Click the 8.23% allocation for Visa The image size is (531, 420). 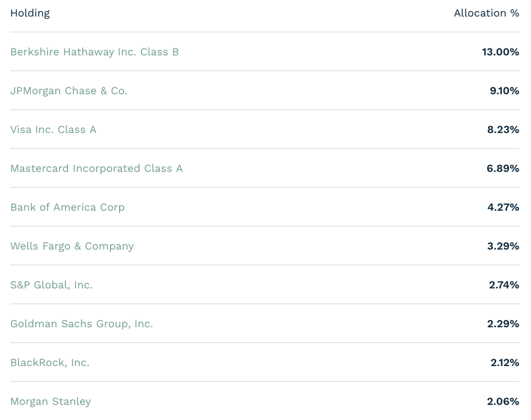click(503, 130)
